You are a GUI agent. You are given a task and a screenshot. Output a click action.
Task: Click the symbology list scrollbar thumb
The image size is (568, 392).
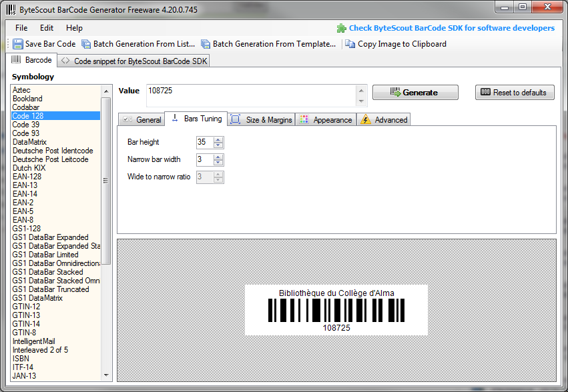point(106,181)
